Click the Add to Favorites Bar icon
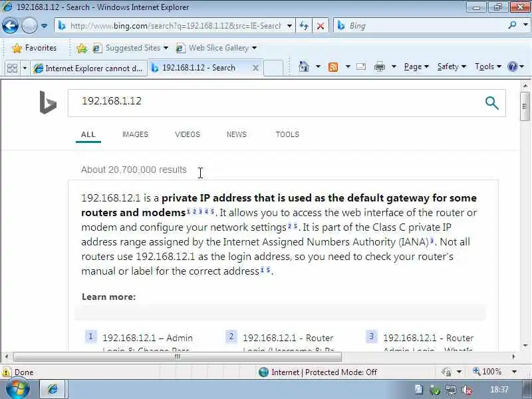532x399 pixels. (82, 49)
